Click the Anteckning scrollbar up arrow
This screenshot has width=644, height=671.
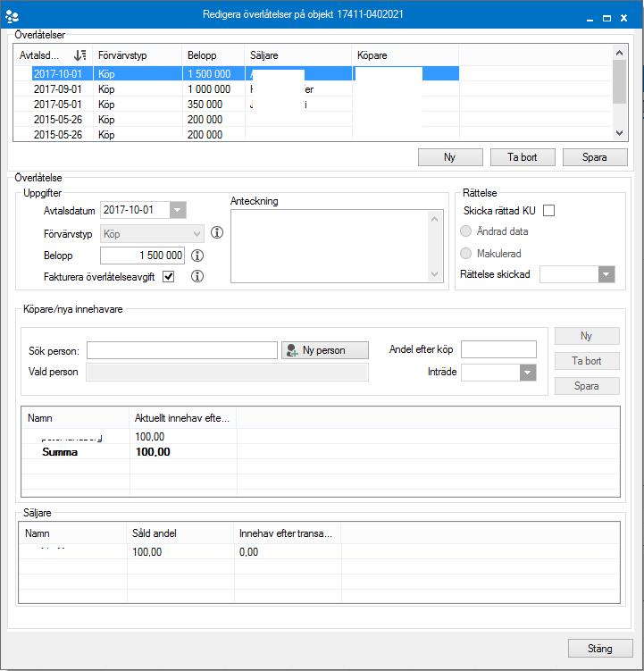[434, 219]
